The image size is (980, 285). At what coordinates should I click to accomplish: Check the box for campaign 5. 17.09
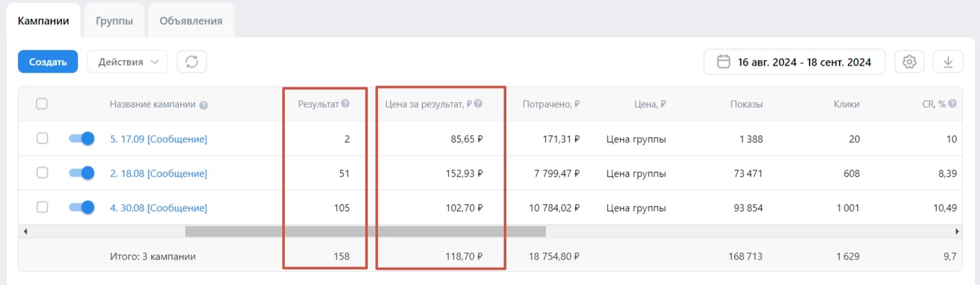pos(41,138)
